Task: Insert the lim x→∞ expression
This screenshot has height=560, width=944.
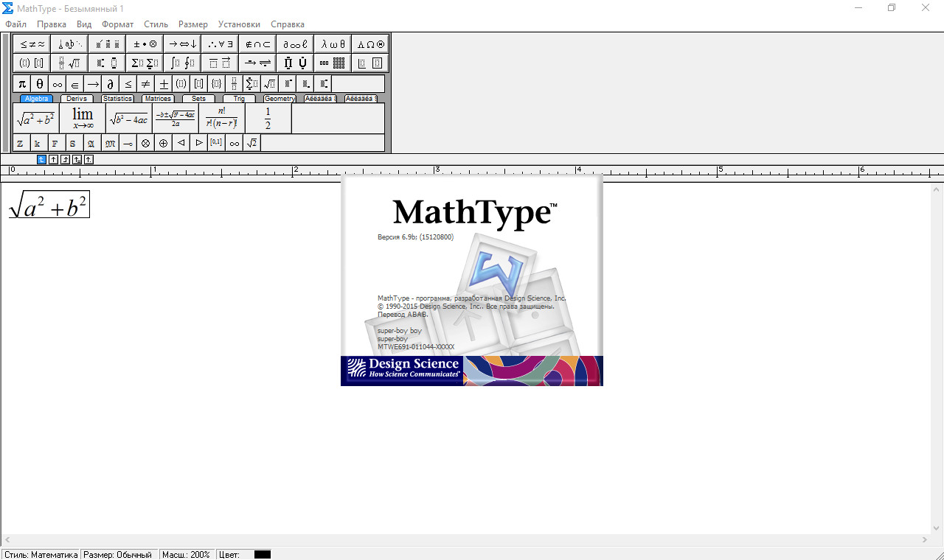Action: click(x=83, y=118)
